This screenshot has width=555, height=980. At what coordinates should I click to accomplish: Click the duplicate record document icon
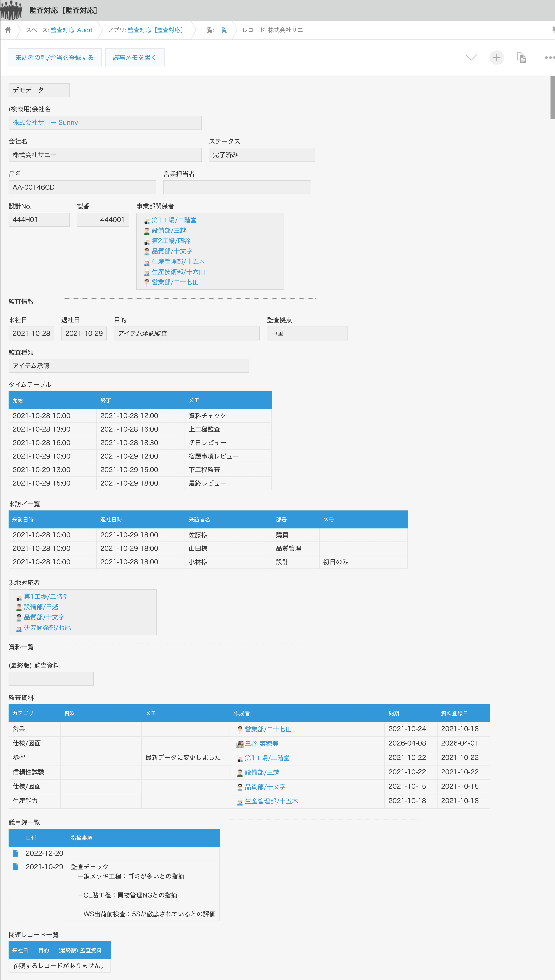coord(521,58)
